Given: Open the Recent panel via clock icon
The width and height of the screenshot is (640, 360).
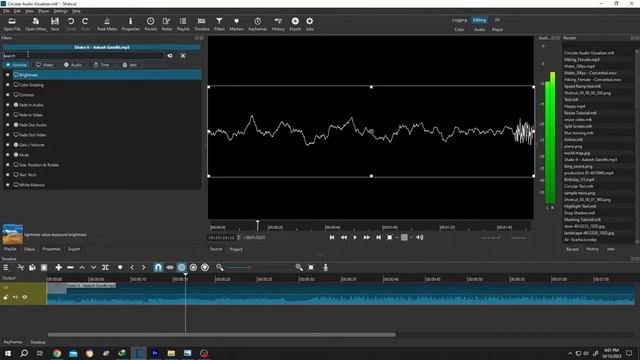Looking at the screenshot, I should click(150, 24).
